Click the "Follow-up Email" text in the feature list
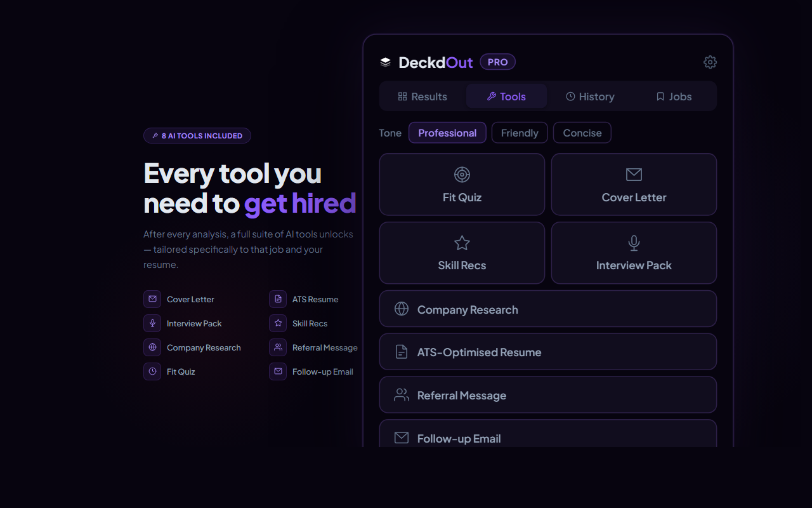812x508 pixels. (322, 371)
